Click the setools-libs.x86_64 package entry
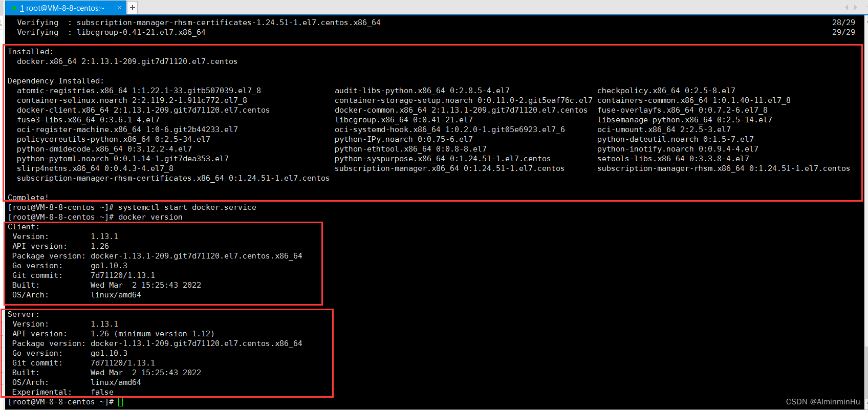Image resolution: width=868 pixels, height=410 pixels. click(673, 159)
